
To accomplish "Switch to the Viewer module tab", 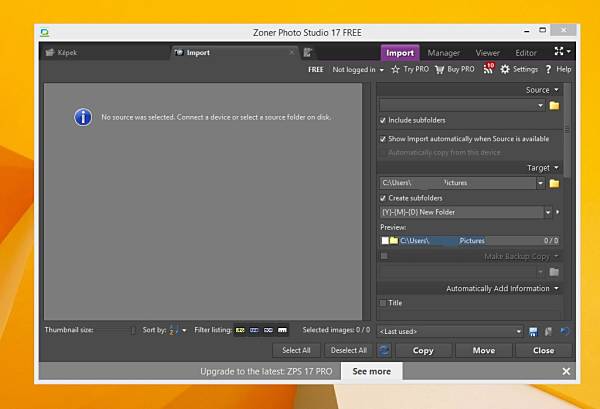I will click(x=488, y=53).
